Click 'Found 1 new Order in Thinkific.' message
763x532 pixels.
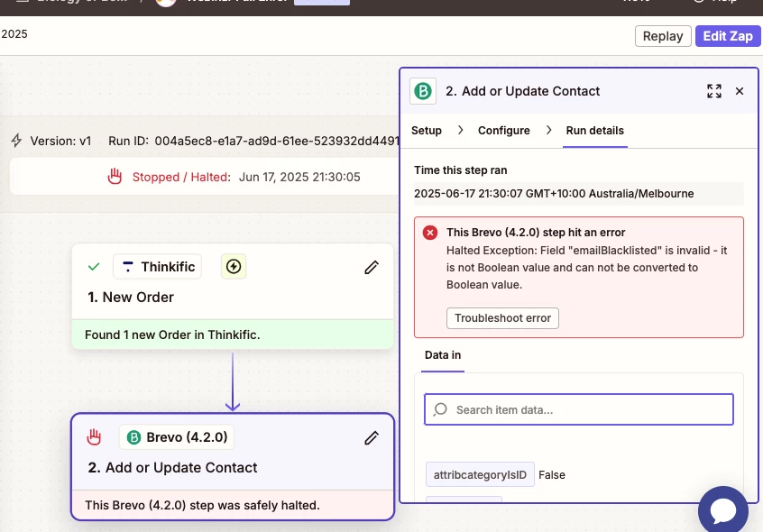coord(172,335)
